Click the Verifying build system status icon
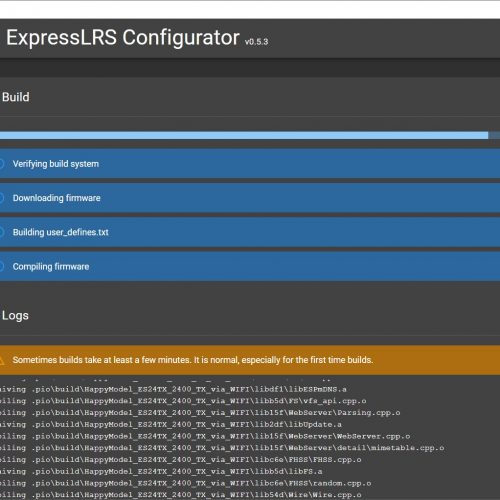The width and height of the screenshot is (500, 500). click(x=2, y=164)
